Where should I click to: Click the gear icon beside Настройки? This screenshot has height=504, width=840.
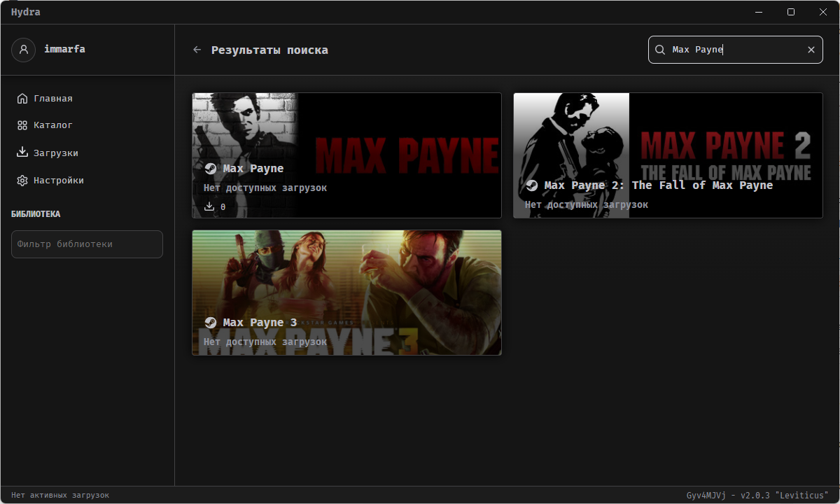[22, 180]
